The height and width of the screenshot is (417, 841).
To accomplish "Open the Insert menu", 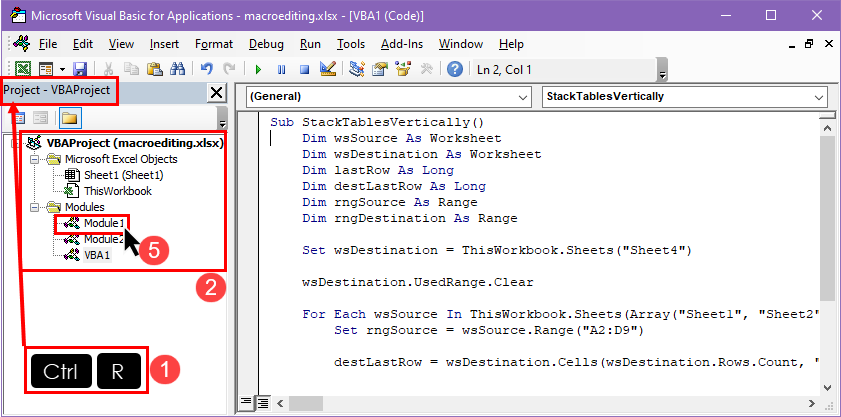I will [x=164, y=44].
